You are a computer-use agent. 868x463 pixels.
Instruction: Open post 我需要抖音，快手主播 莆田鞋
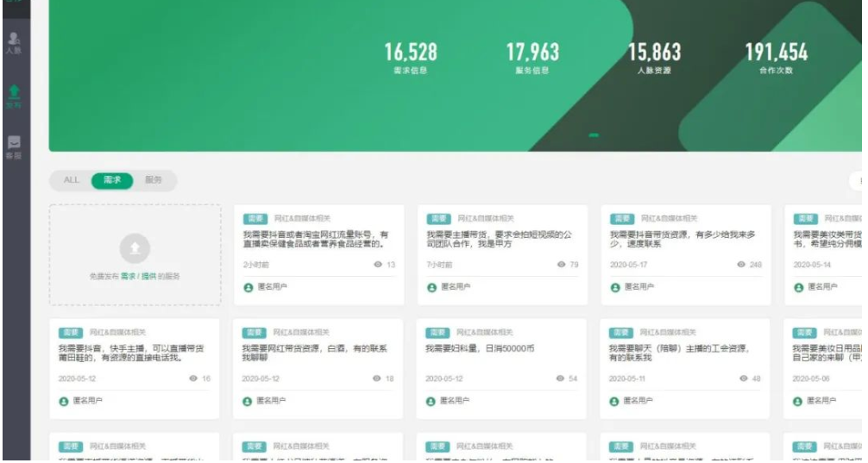pos(131,353)
